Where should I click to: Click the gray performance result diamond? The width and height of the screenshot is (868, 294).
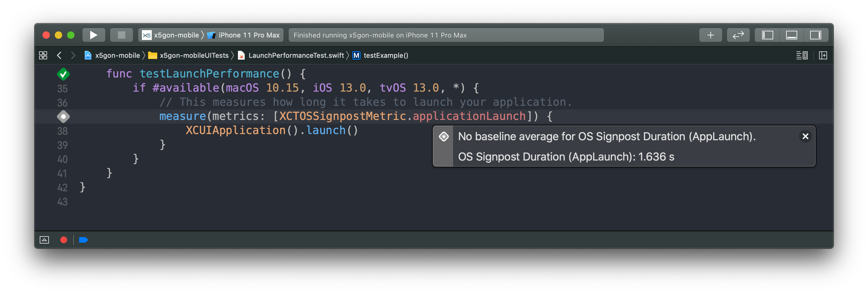pyautogui.click(x=63, y=117)
